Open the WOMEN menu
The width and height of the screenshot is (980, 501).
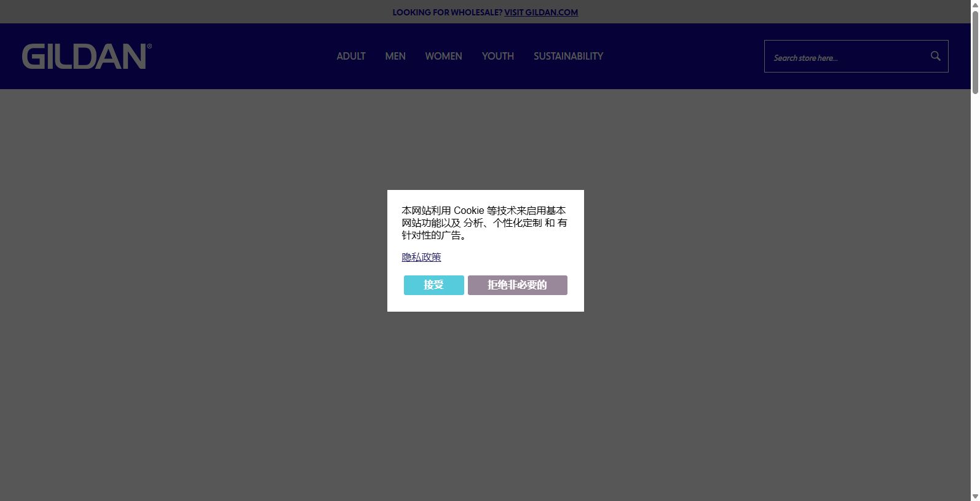pos(443,56)
